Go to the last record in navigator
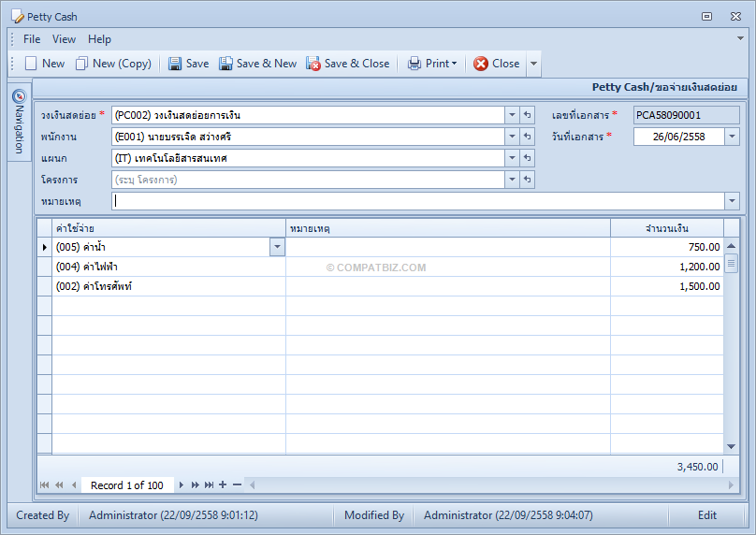 209,484
